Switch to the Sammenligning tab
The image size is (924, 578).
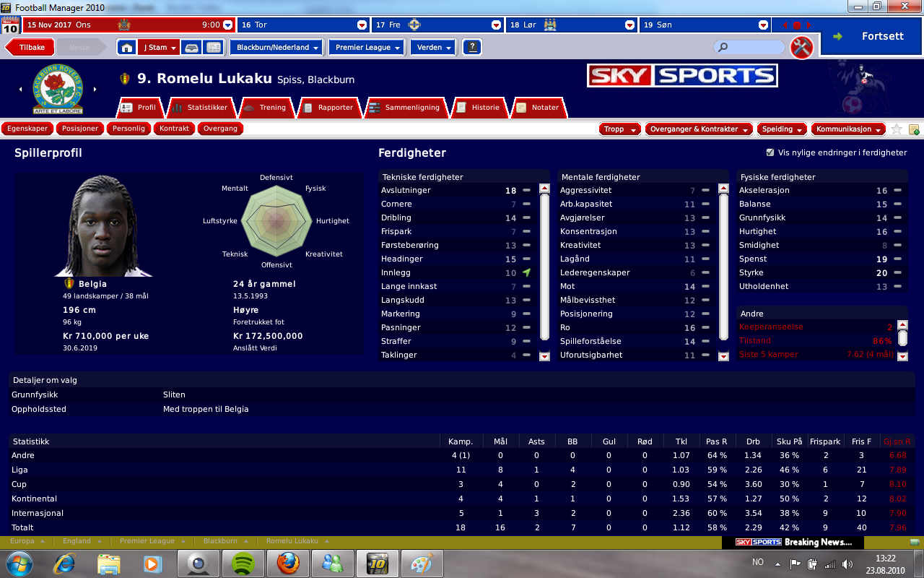(405, 108)
